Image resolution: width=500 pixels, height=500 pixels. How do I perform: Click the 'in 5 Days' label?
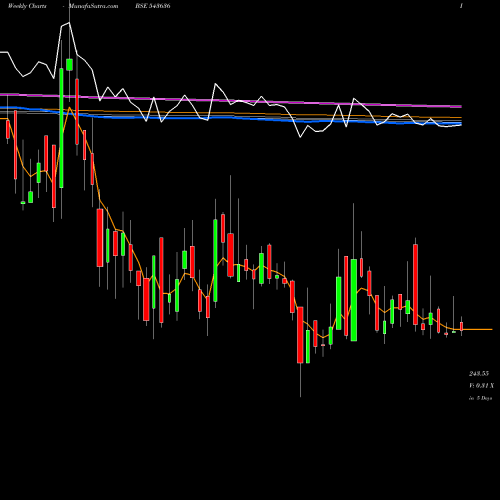point(480,398)
